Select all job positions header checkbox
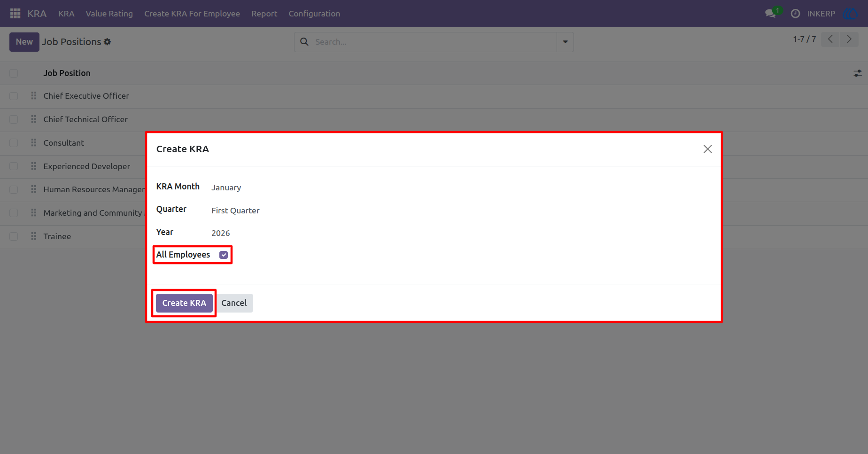Viewport: 868px width, 454px height. (x=14, y=73)
